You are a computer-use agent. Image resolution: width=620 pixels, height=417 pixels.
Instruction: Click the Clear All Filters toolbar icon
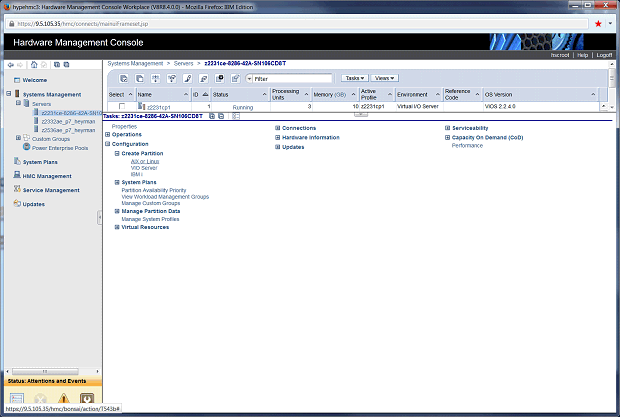pyautogui.click(x=204, y=79)
